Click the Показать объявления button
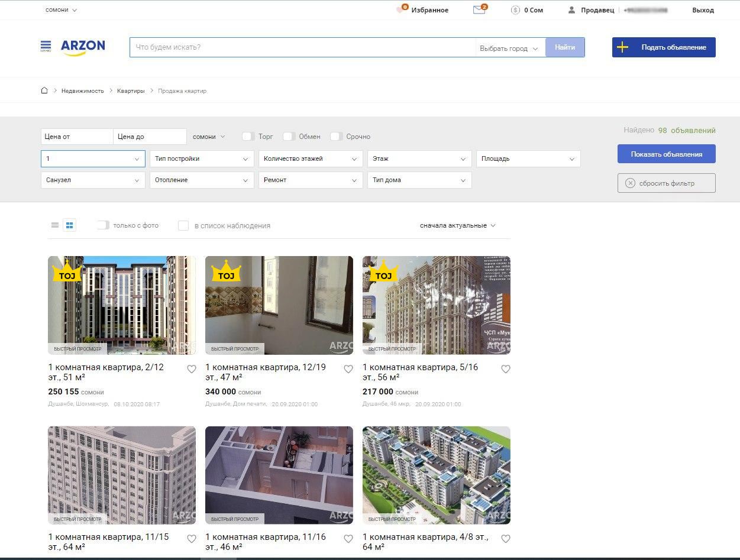This screenshot has height=560, width=740. [x=666, y=154]
